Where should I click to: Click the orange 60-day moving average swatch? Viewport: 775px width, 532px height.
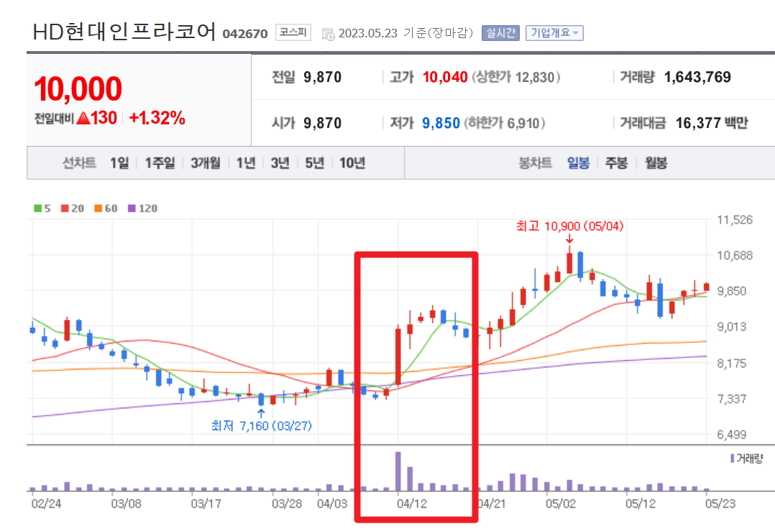coord(98,208)
